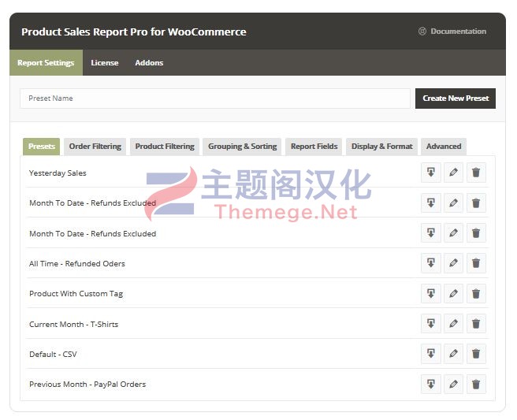Delete the Current Month - T-Shirts preset

[x=476, y=323]
